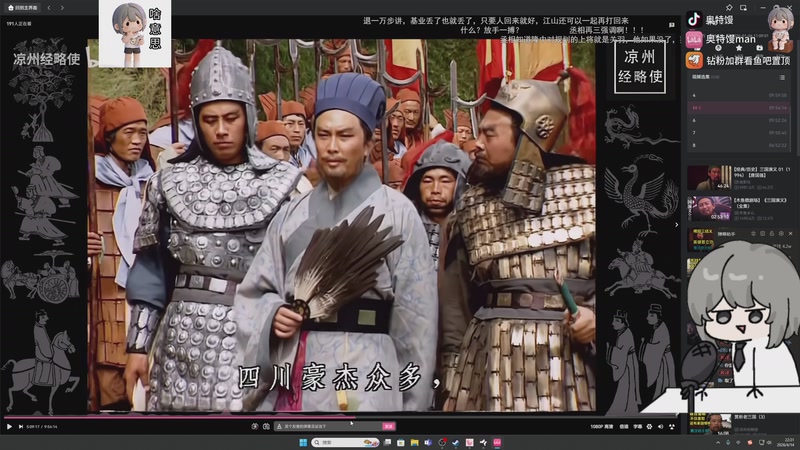
Task: Select episode 8 in the playlist
Action: (739, 145)
